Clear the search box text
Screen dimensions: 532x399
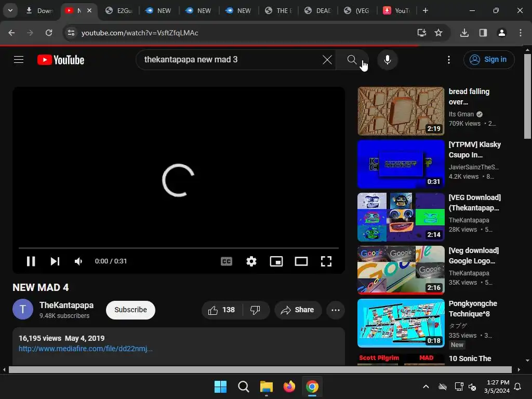click(327, 60)
